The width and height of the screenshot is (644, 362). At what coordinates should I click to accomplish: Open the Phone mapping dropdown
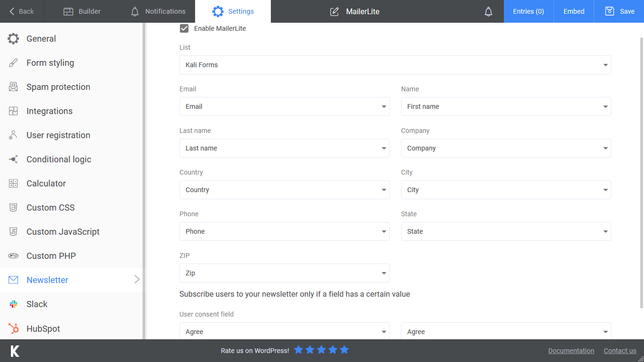[284, 231]
